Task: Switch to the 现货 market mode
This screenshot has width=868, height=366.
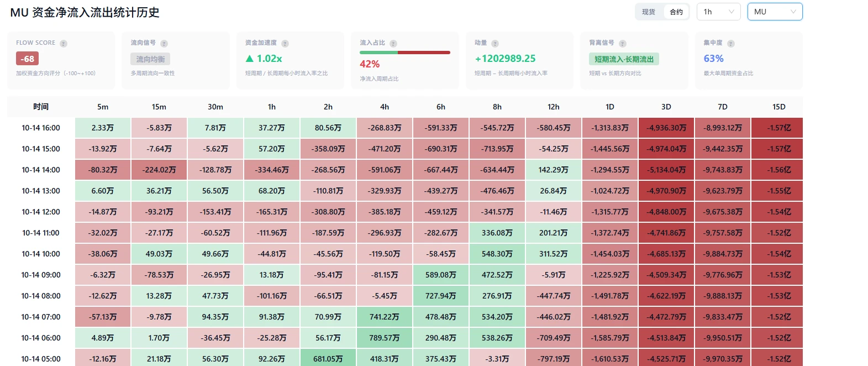Action: point(649,12)
